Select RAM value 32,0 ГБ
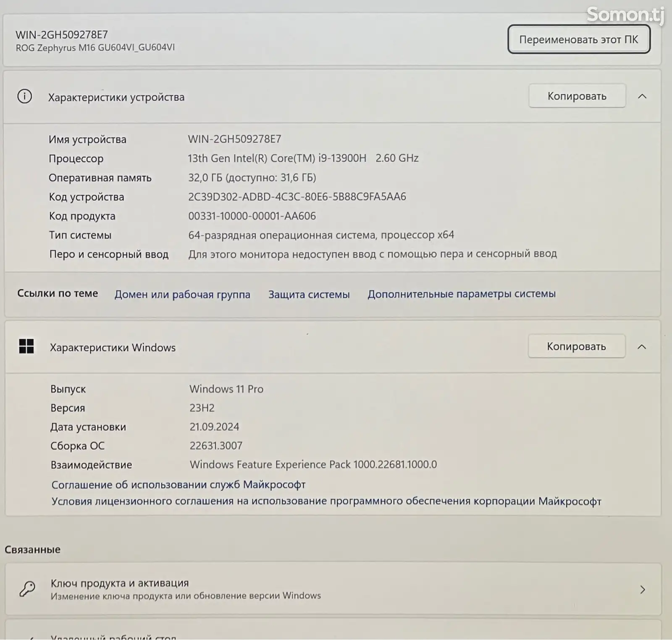The width and height of the screenshot is (672, 640). [252, 177]
